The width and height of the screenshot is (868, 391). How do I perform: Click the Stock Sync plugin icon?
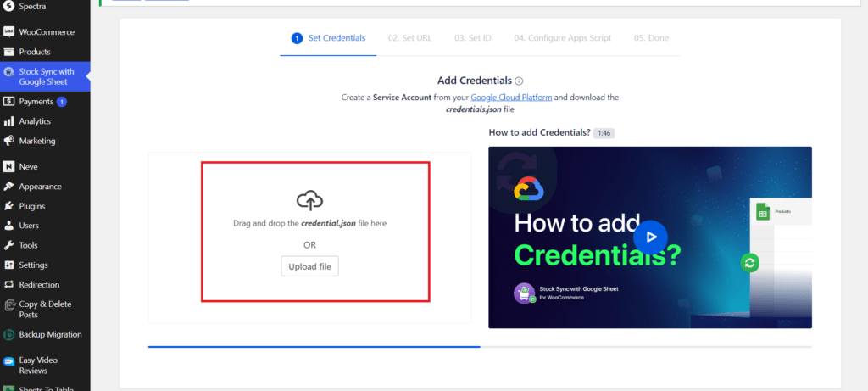click(8, 72)
